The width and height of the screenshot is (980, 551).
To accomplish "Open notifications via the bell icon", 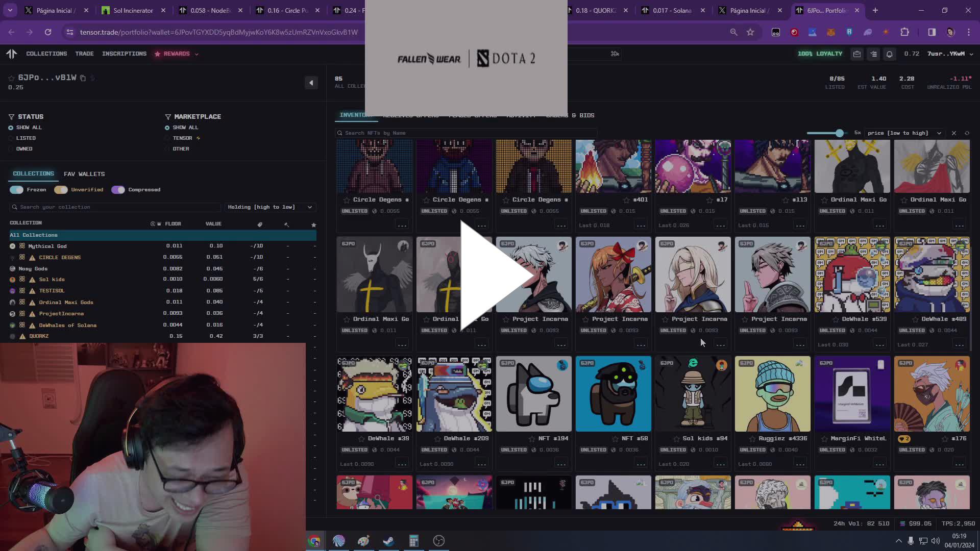I will pyautogui.click(x=890, y=54).
